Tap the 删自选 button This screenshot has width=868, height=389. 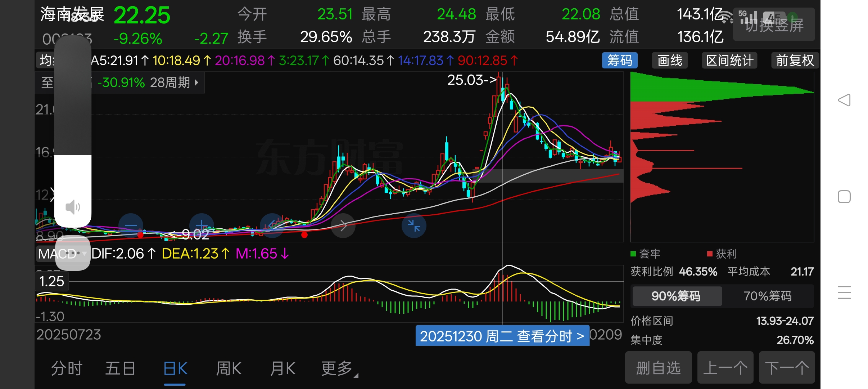point(658,368)
